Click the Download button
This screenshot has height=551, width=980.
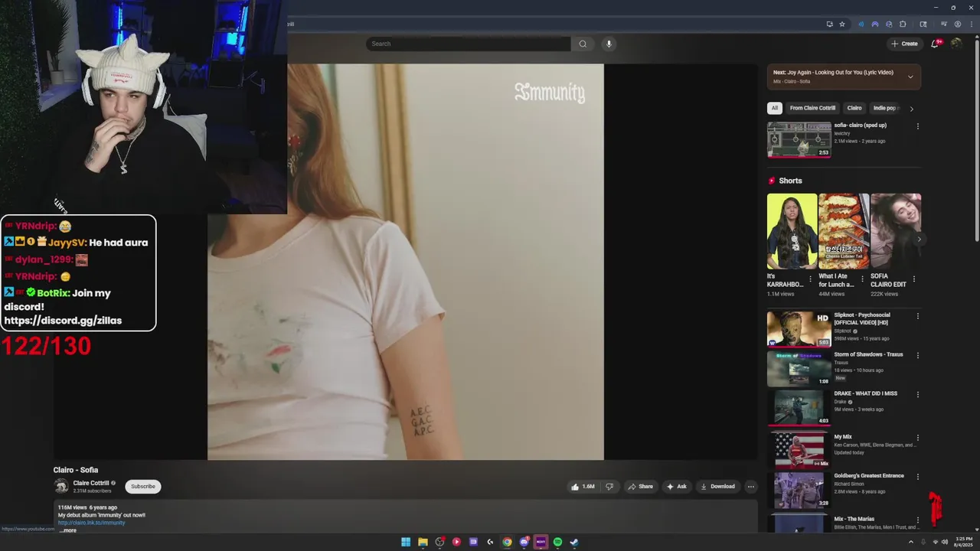pos(717,487)
